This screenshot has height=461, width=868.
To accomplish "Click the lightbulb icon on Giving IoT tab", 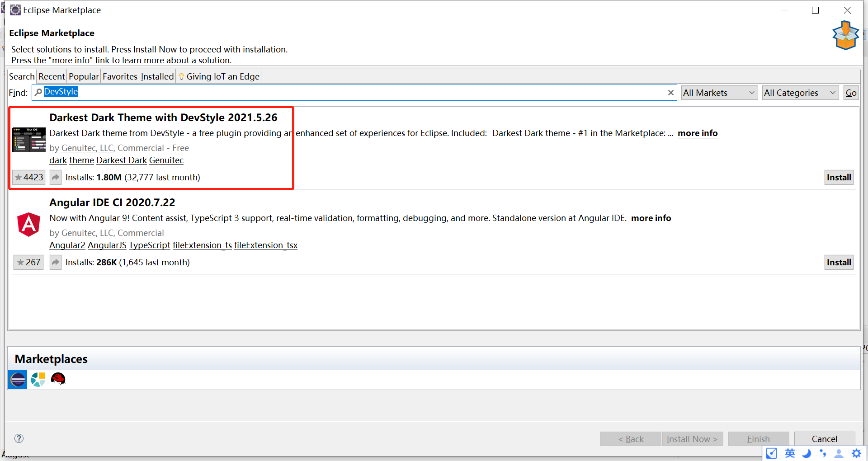I will pos(181,77).
